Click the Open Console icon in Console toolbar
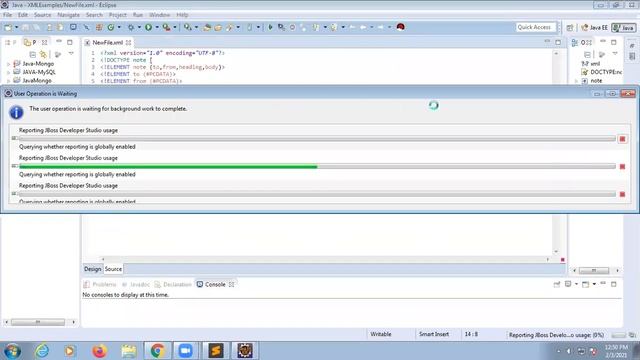The image size is (640, 360). point(586,284)
